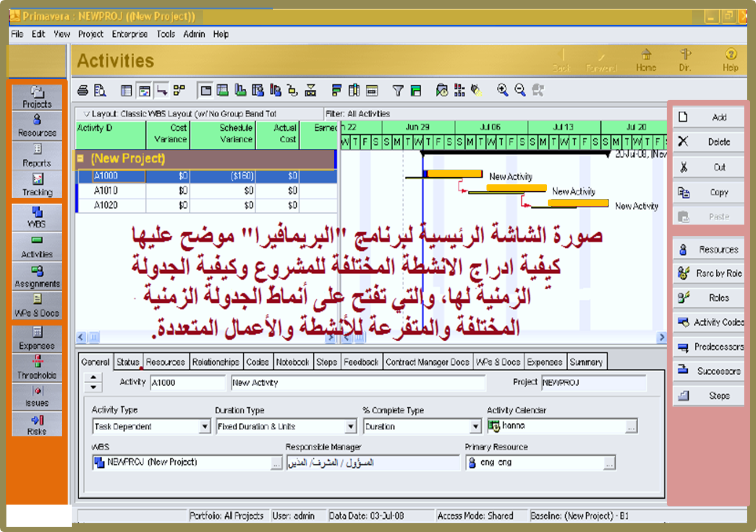Open Resource Usage Profile icon

tap(275, 90)
